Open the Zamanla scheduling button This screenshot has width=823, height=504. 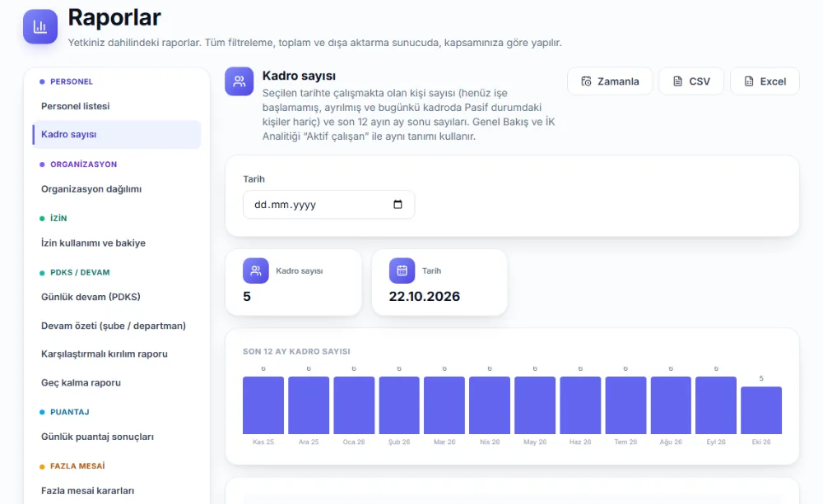[x=610, y=81]
